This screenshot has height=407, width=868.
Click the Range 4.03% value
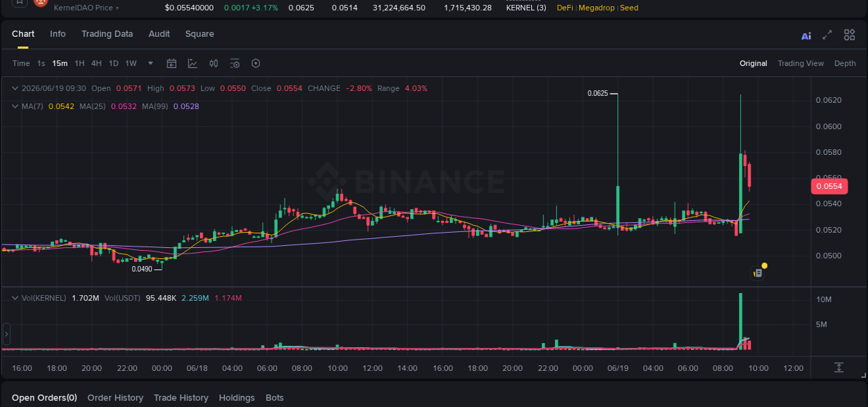pos(416,88)
